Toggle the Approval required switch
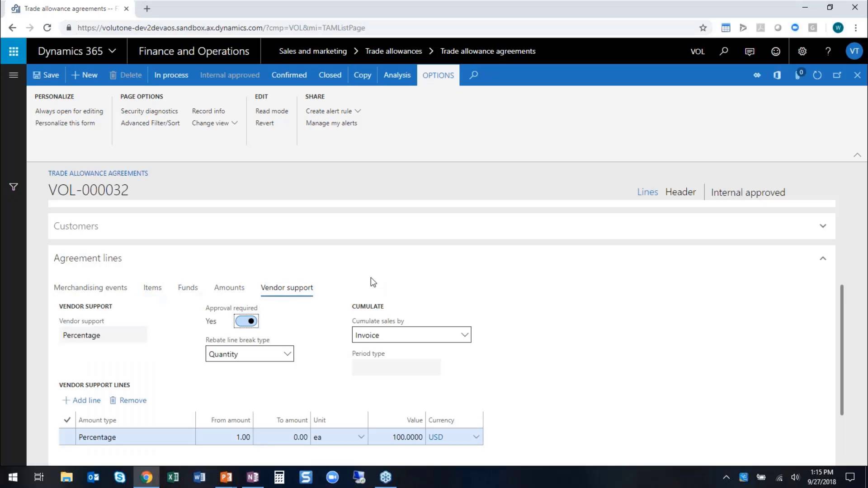Image resolution: width=868 pixels, height=488 pixels. tap(246, 321)
